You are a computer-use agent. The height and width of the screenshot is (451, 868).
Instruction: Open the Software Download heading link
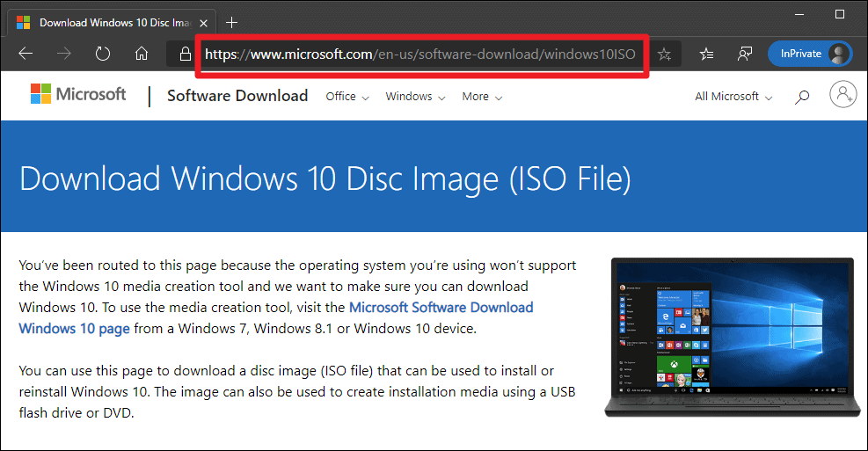pos(237,96)
